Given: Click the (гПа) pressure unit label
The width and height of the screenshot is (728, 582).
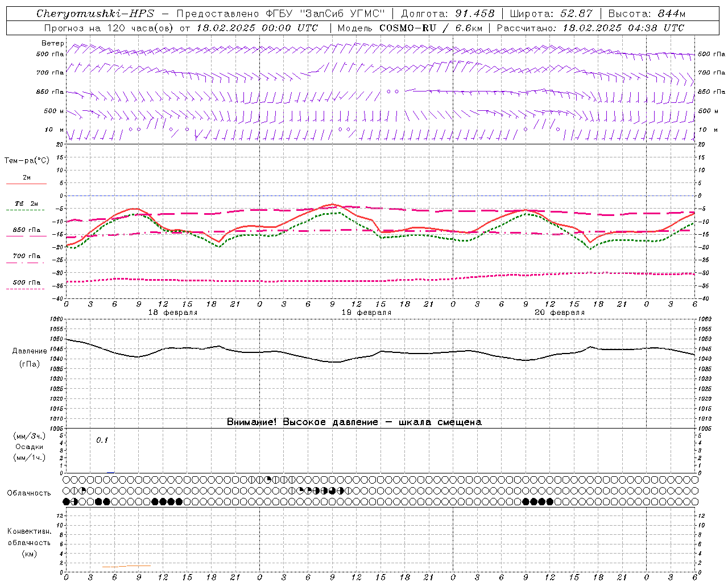Looking at the screenshot, I should [28, 364].
